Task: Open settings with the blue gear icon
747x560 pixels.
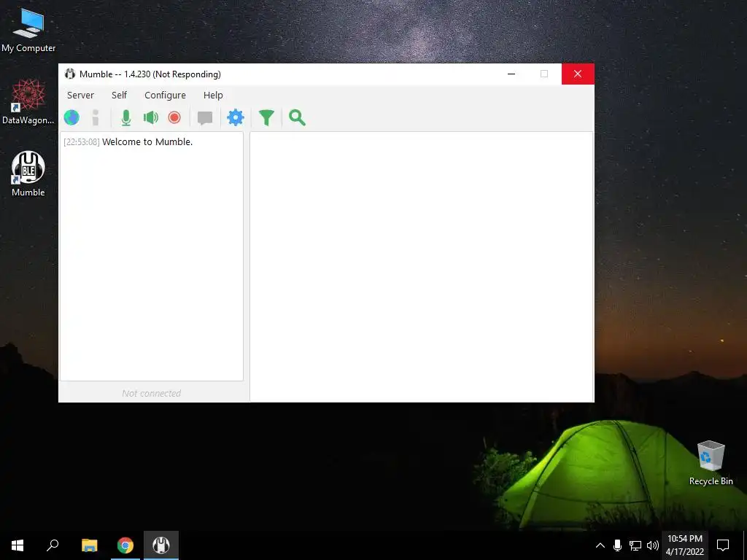Action: pos(236,117)
